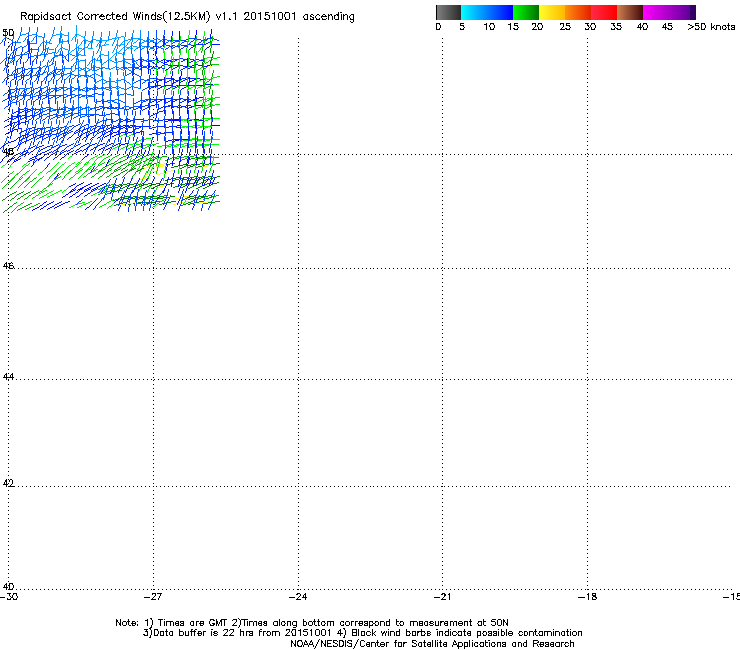This screenshot has width=740, height=650.
Task: Click the '25' label under the color bar
Action: 565,27
